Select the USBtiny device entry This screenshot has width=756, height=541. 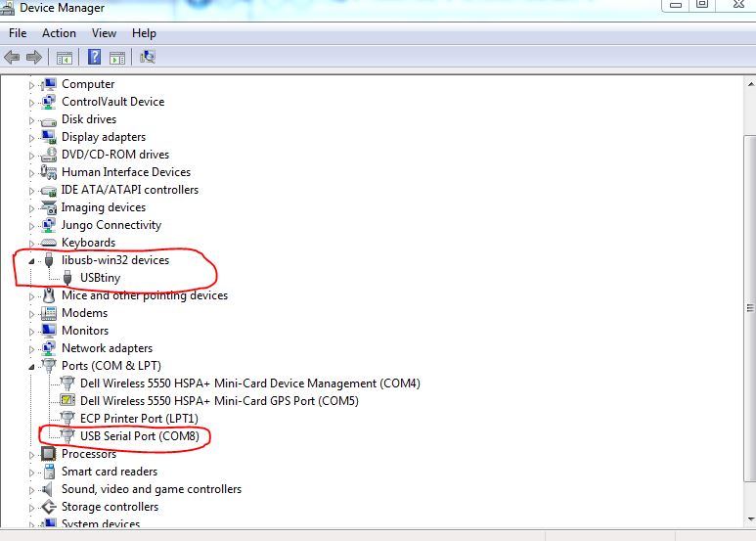tap(100, 278)
